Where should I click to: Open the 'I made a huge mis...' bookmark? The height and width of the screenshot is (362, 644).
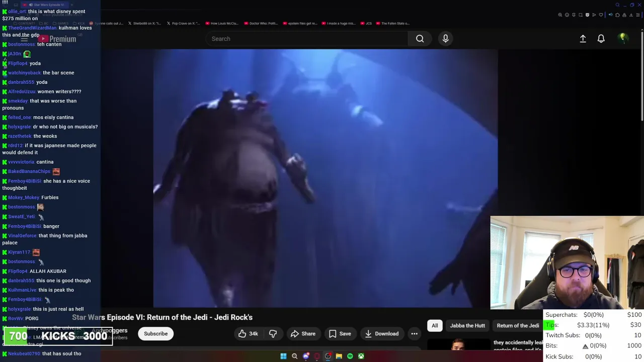pos(339,23)
